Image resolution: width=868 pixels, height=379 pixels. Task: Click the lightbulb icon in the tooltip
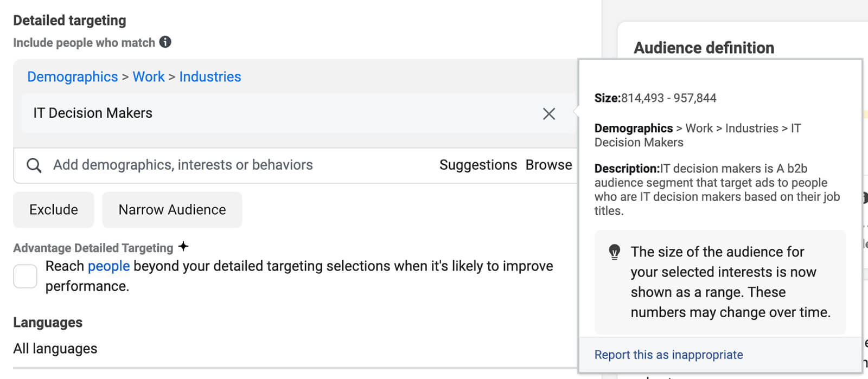coord(614,252)
